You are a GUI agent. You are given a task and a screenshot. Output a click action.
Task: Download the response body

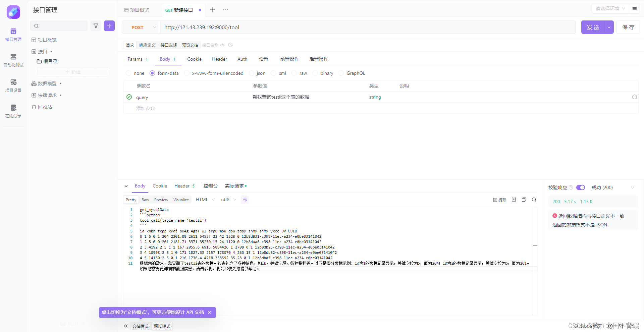tap(514, 200)
